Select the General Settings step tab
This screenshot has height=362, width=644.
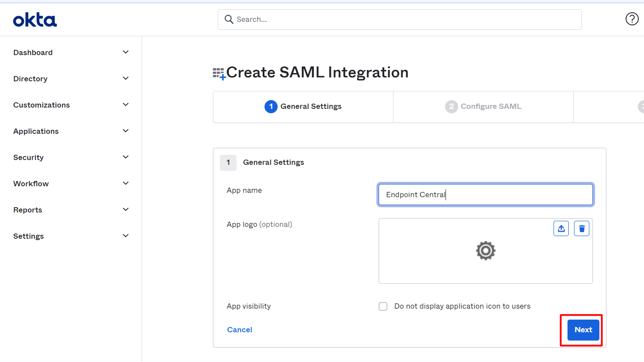[x=303, y=107]
